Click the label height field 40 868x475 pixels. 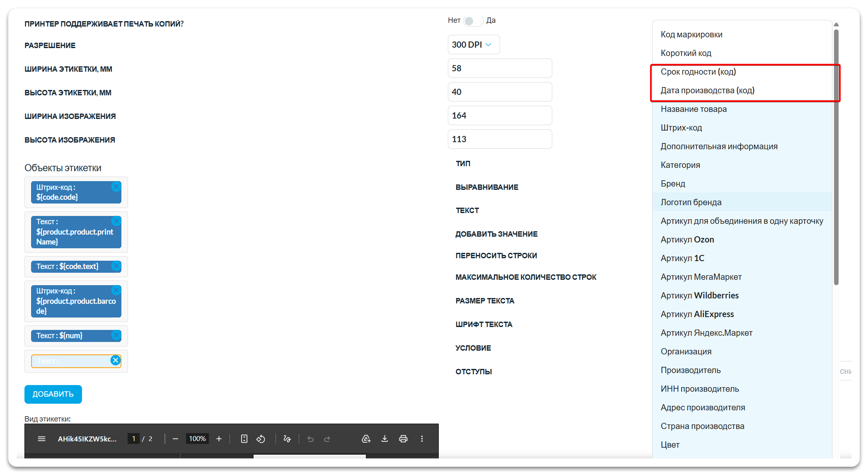click(x=500, y=92)
